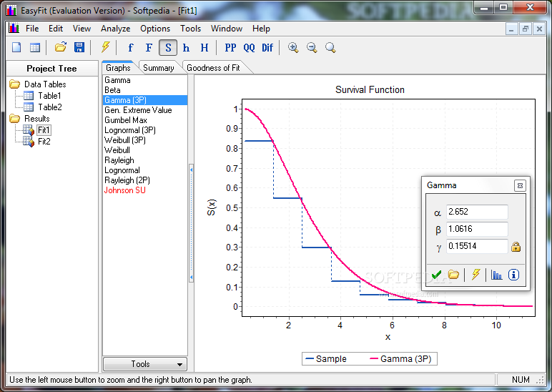The height and width of the screenshot is (392, 552).
Task: Click histogram chart icon in Gamma panel
Action: point(497,275)
